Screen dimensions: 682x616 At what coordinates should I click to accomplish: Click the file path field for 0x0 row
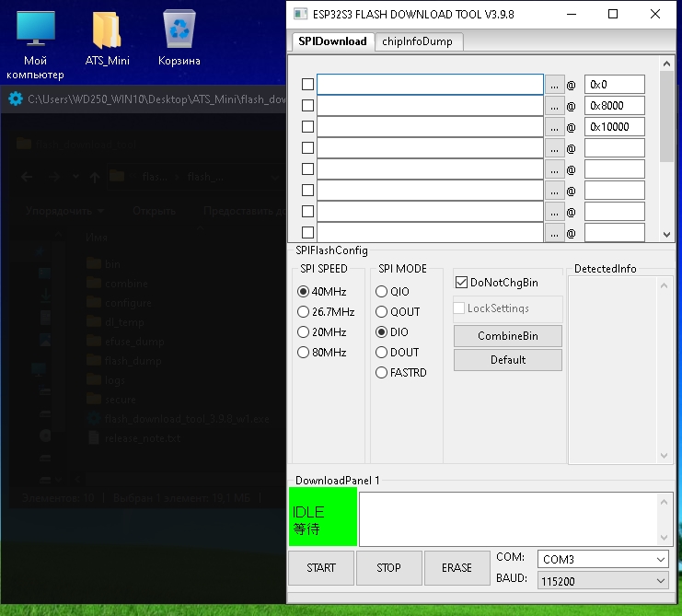tap(430, 85)
